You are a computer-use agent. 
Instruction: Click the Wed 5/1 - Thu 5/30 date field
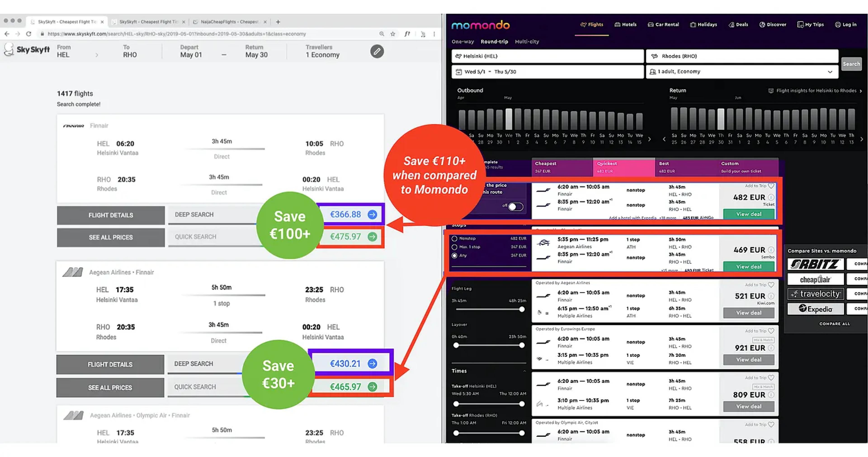pyautogui.click(x=547, y=72)
